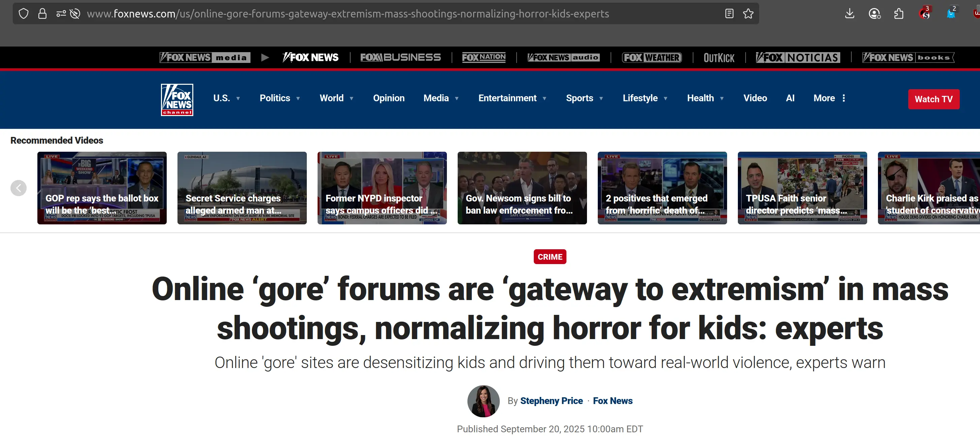Open the Fox Weather logo link
The width and height of the screenshot is (980, 440).
coord(652,58)
